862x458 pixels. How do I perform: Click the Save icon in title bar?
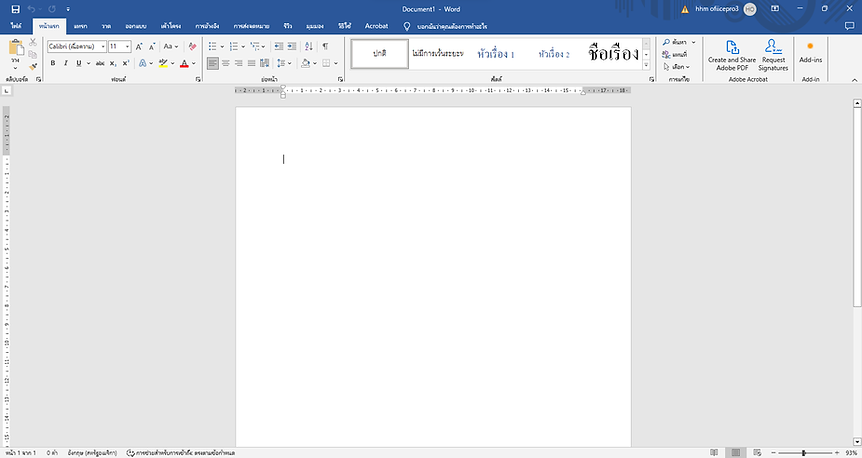[x=15, y=9]
